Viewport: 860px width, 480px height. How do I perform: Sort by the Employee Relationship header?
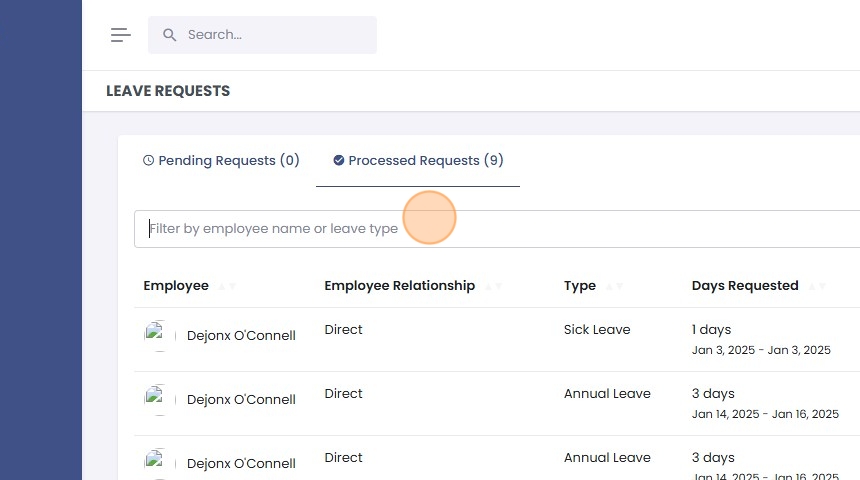coord(399,286)
